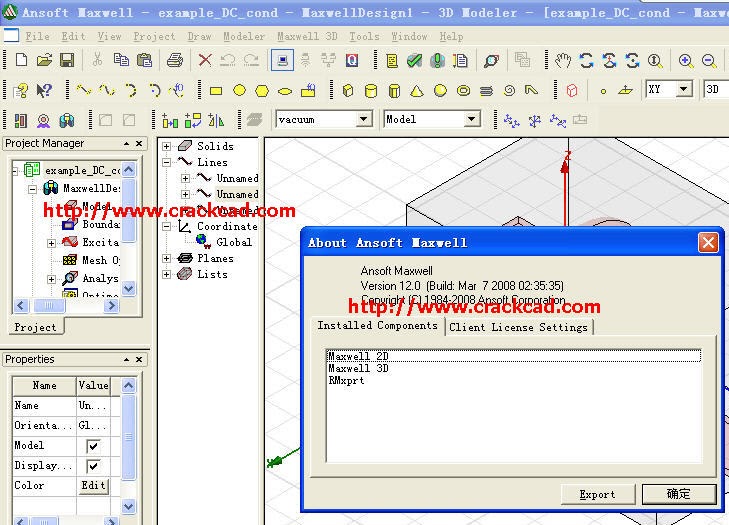Close the Project Manager panel
The height and width of the screenshot is (525, 729).
[x=139, y=144]
